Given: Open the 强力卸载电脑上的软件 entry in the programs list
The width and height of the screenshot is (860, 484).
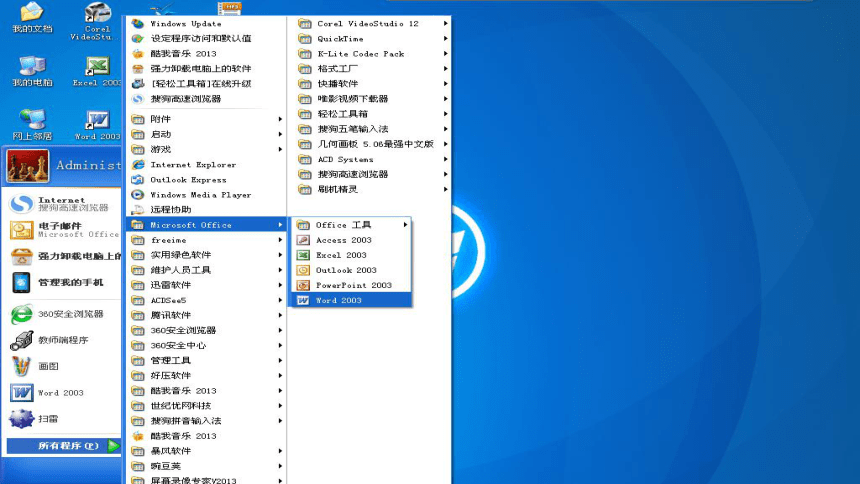Looking at the screenshot, I should tap(206, 69).
